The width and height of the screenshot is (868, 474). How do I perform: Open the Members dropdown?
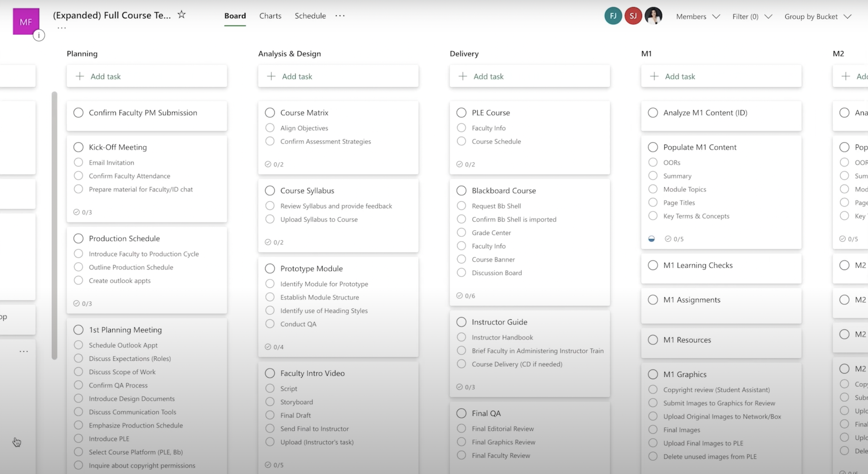(x=698, y=16)
